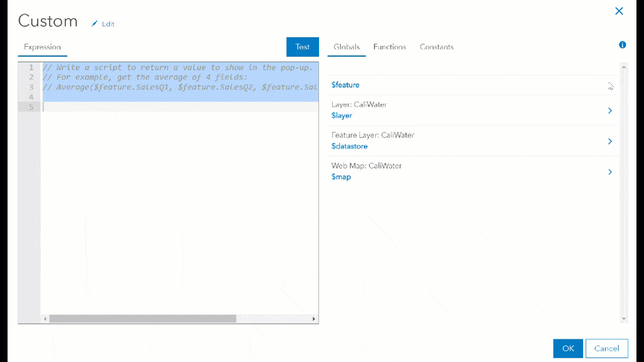Switch to the Constants tab
The image size is (644, 362).
pyautogui.click(x=436, y=47)
